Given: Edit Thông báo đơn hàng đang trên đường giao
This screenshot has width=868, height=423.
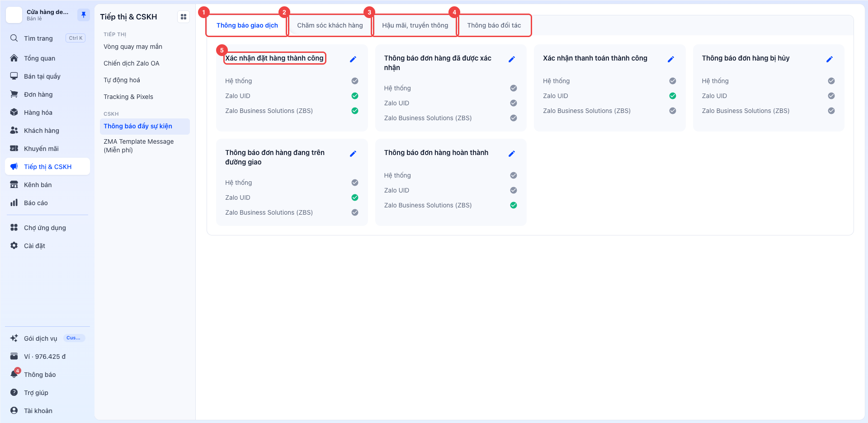Looking at the screenshot, I should [x=353, y=154].
